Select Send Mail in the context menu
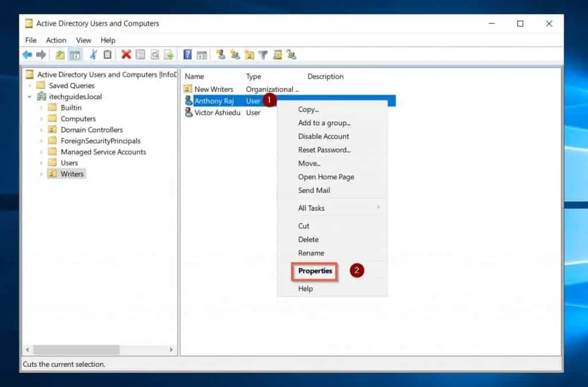Viewport: 588px width, 387px height. point(314,191)
